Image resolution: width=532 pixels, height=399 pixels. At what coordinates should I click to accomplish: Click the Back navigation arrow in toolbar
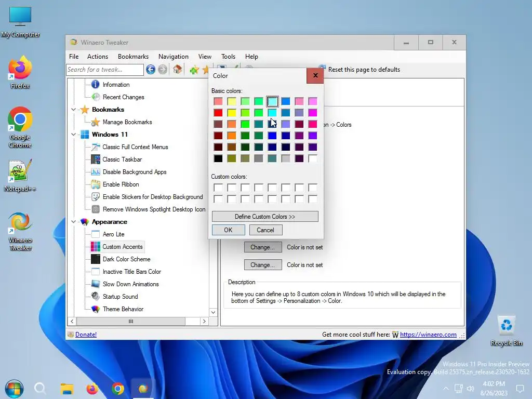click(151, 70)
